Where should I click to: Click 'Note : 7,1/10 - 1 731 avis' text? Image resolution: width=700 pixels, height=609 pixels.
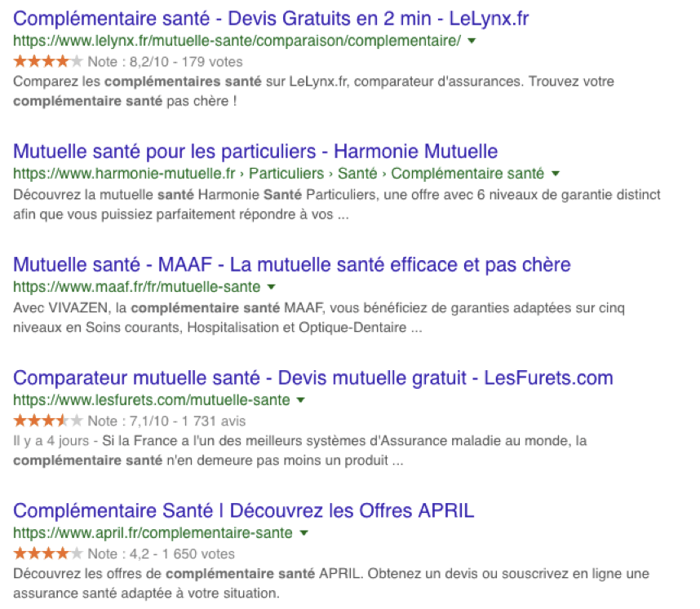(x=166, y=421)
